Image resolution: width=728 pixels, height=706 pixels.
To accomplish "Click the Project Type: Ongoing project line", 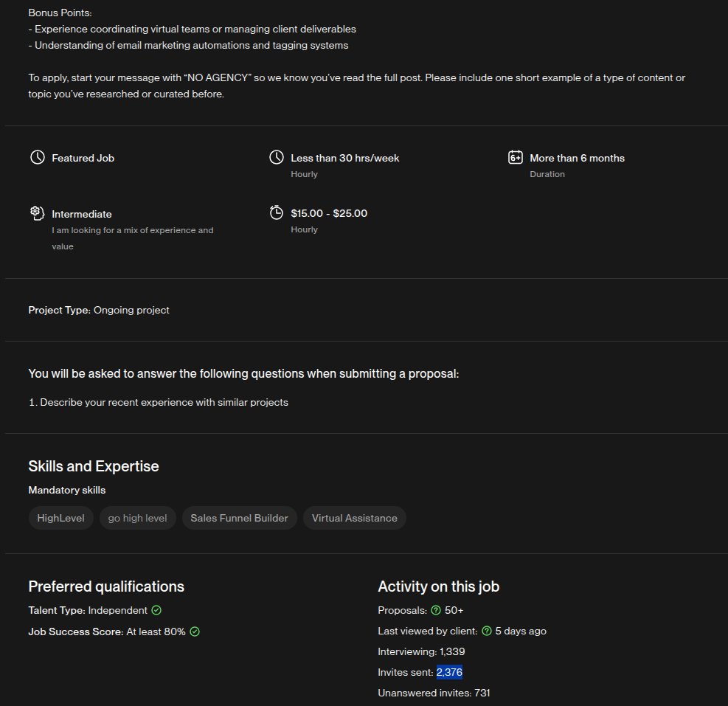I will click(98, 310).
